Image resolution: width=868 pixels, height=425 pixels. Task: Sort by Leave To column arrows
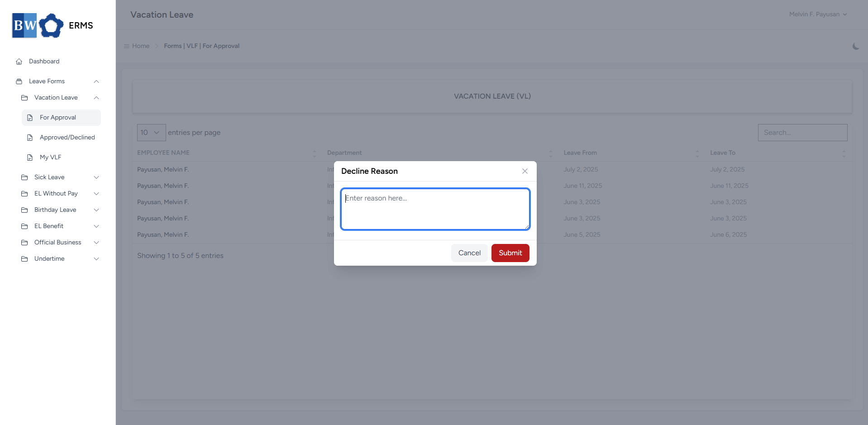[844, 153]
